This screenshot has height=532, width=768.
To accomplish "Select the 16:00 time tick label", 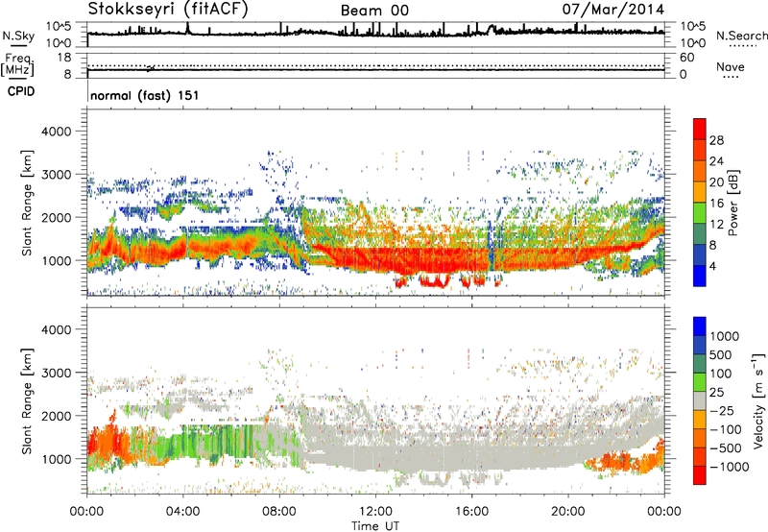I will tap(471, 512).
